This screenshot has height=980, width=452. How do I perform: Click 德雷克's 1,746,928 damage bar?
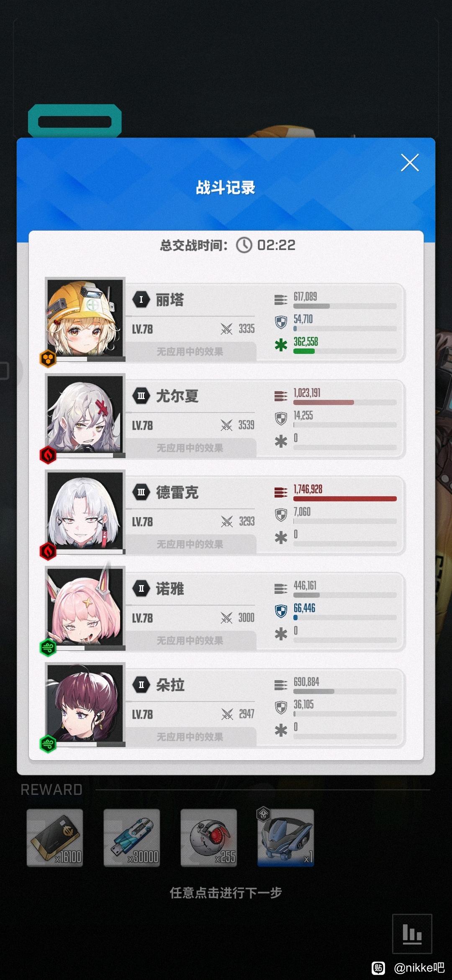[x=345, y=499]
